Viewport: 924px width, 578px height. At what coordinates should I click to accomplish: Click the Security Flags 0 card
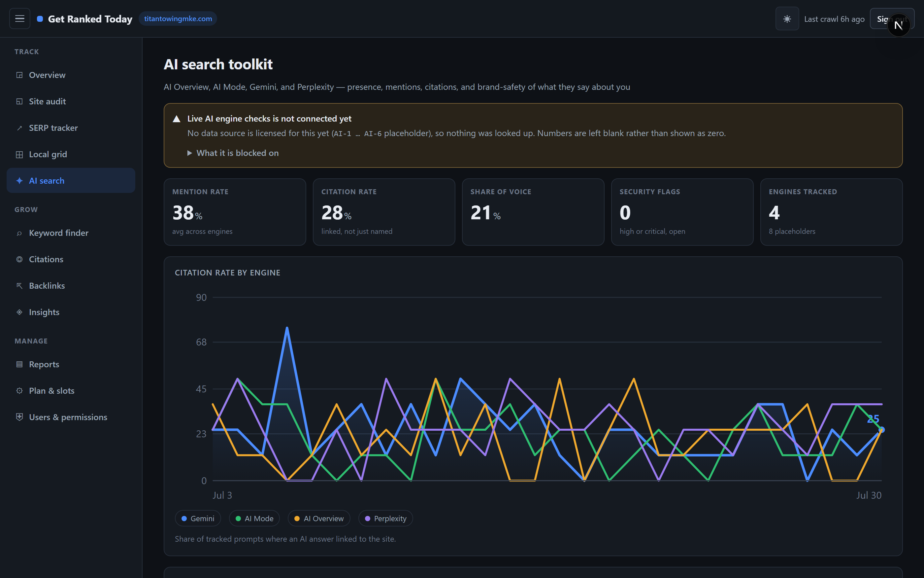(682, 212)
